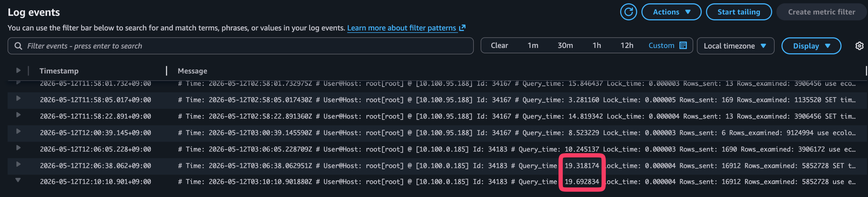The height and width of the screenshot is (197, 868).
Task: Select the 30m time range
Action: pyautogui.click(x=565, y=46)
